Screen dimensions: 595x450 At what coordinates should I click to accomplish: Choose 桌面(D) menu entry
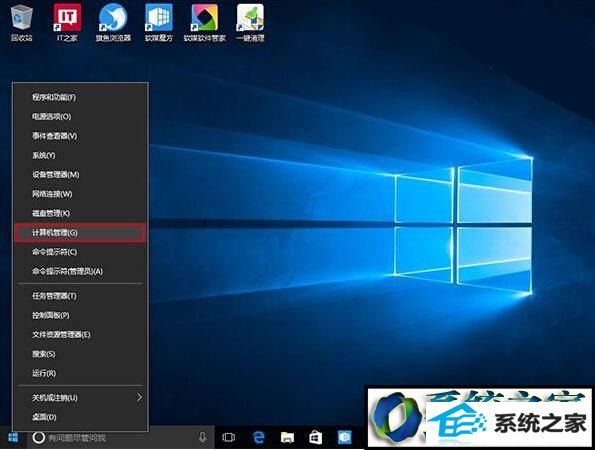pyautogui.click(x=80, y=417)
